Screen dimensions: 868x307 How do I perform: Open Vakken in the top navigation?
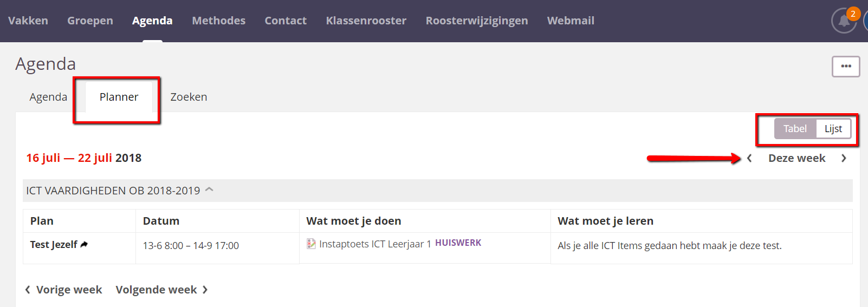28,21
